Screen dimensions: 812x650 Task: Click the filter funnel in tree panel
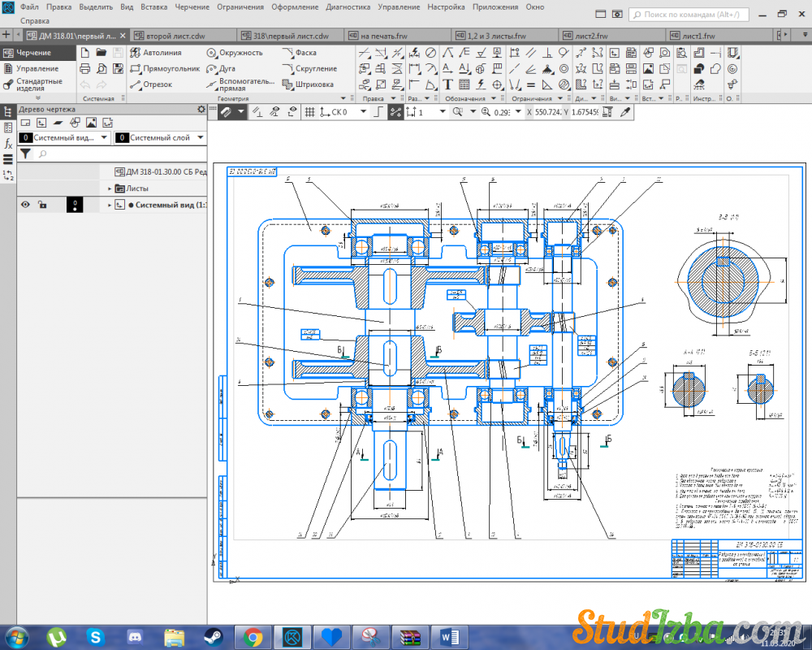point(25,153)
